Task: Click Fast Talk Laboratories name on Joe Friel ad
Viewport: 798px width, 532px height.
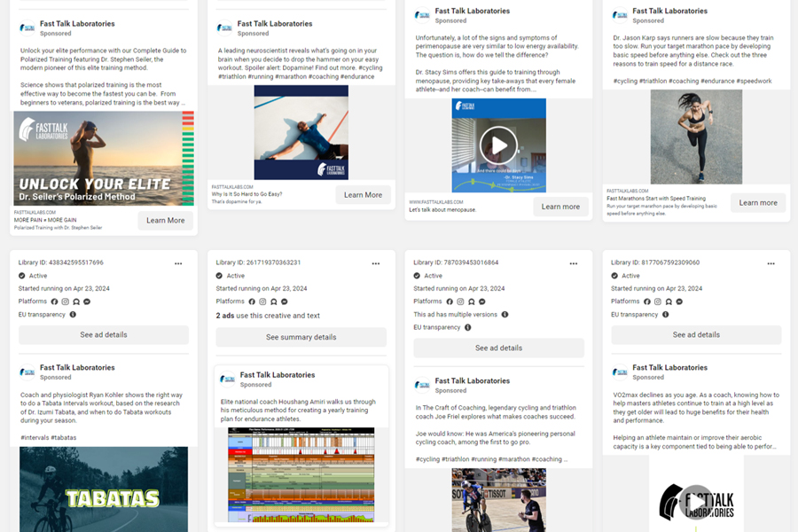Action: (473, 380)
